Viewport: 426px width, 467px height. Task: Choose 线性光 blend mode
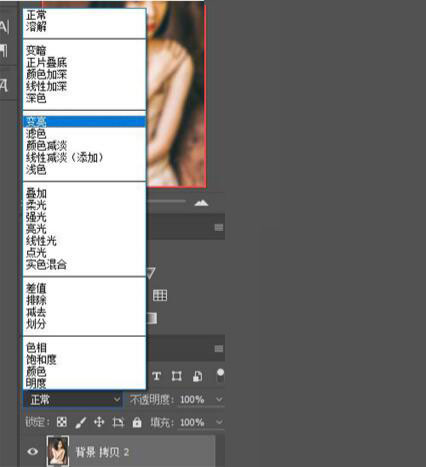point(84,241)
